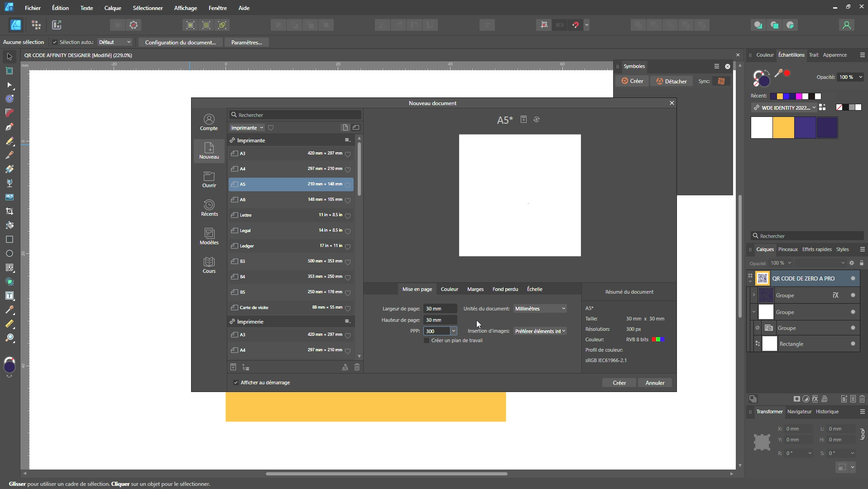Open the PPP resolution dropdown arrow
Image resolution: width=868 pixels, height=489 pixels.
click(453, 331)
